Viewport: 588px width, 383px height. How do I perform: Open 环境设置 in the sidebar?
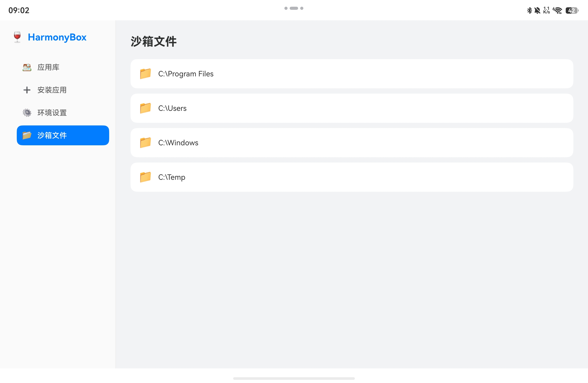point(63,113)
